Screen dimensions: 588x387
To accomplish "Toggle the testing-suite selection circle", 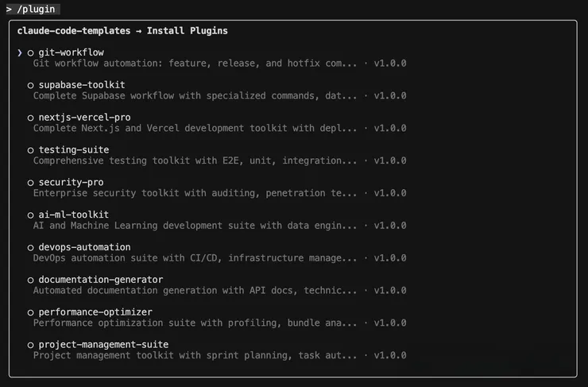I will click(31, 150).
